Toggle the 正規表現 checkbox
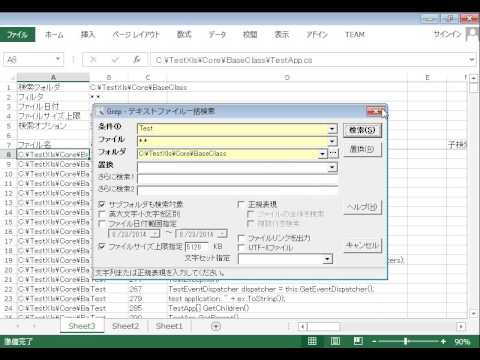Screen dimensions: 480x360 click(x=241, y=204)
